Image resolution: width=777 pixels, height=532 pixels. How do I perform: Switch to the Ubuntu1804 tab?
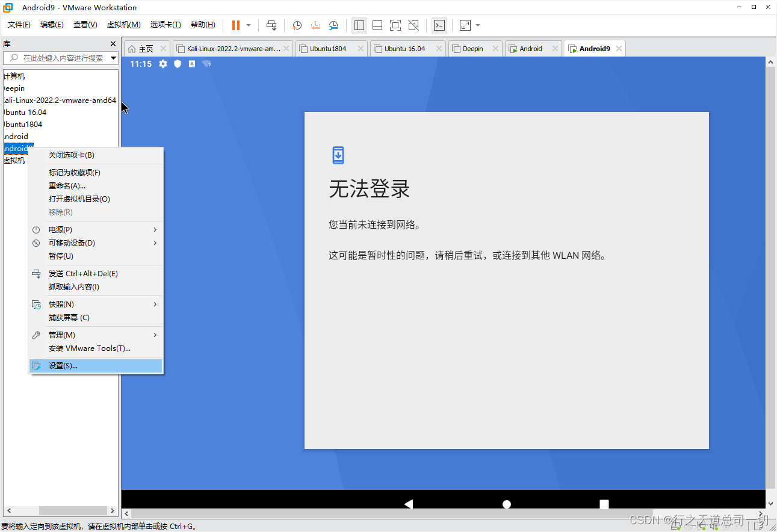[332, 49]
